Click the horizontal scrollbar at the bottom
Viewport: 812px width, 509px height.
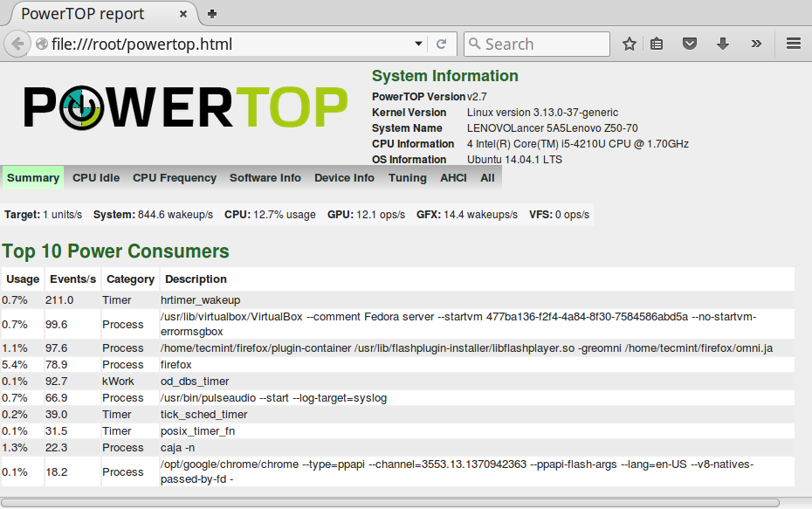(390, 503)
